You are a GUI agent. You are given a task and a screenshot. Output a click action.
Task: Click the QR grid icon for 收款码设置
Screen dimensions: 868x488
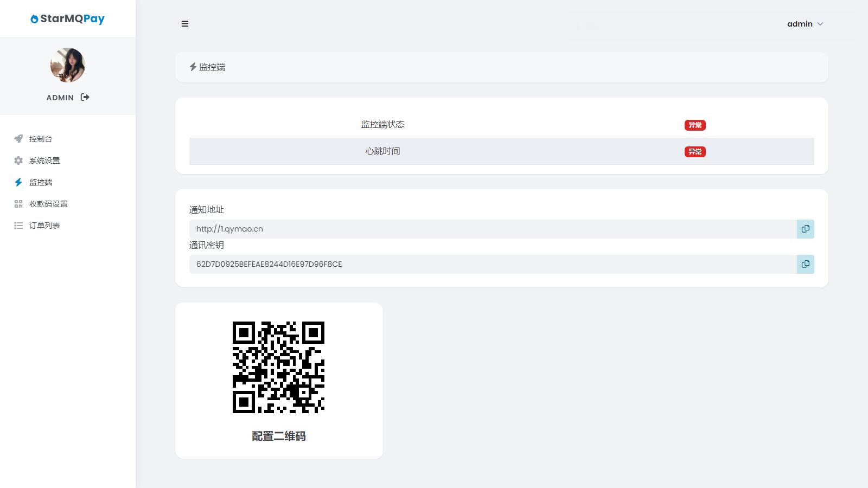point(18,204)
